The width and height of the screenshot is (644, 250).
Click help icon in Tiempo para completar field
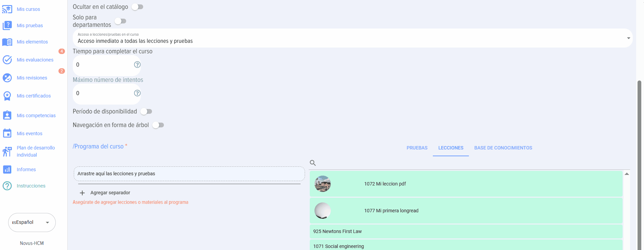(x=137, y=65)
